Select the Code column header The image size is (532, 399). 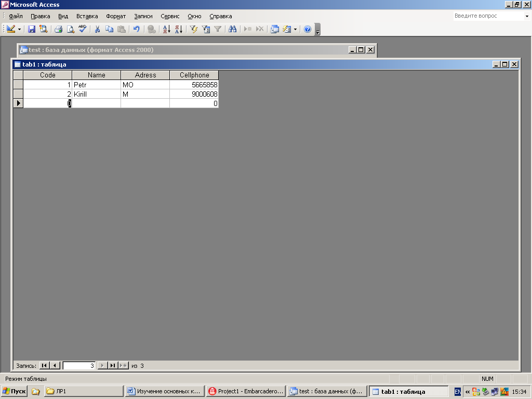[x=47, y=75]
